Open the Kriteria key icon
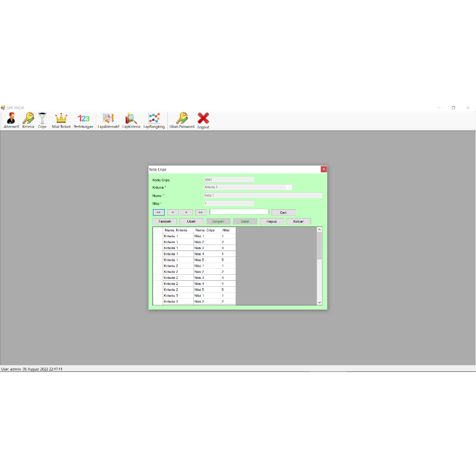The height and width of the screenshot is (476, 476). pyautogui.click(x=28, y=120)
